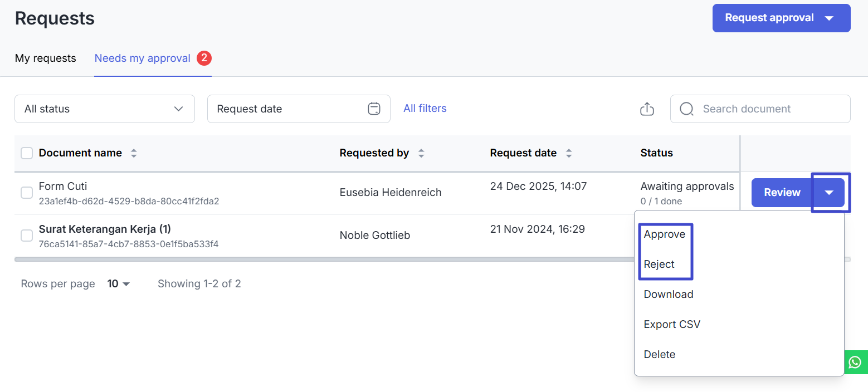
Task: Tick the select-all checkbox in table header
Action: click(27, 153)
